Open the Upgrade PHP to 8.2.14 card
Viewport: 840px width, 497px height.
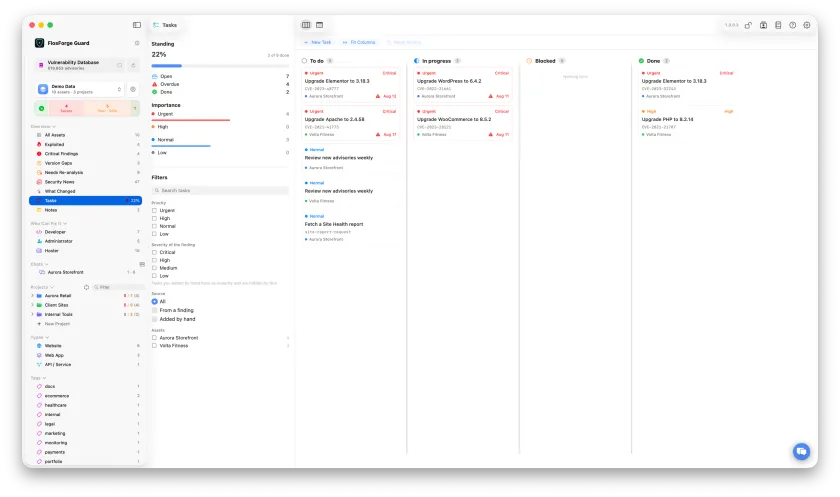(687, 123)
